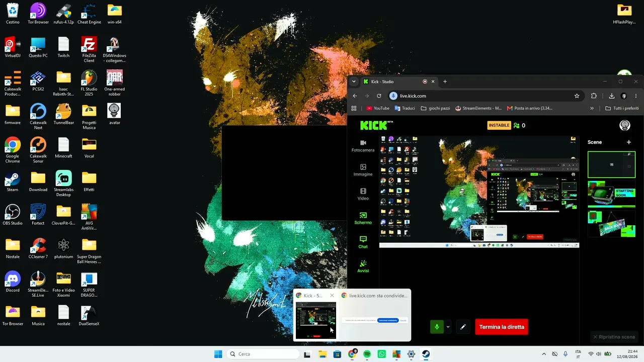Screen dimensions: 644x362
Task: Open Spotify from the taskbar
Action: pyautogui.click(x=367, y=354)
